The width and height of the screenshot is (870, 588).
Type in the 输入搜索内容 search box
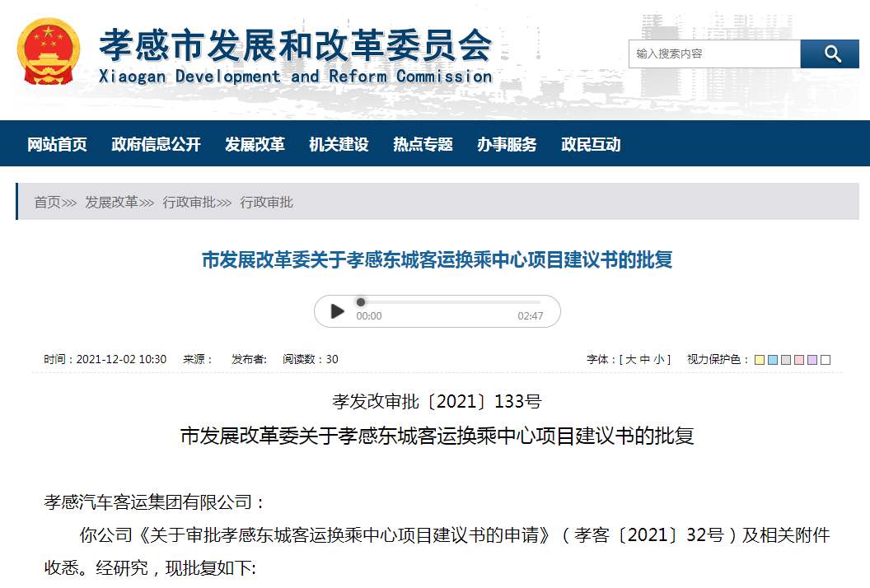click(x=713, y=54)
